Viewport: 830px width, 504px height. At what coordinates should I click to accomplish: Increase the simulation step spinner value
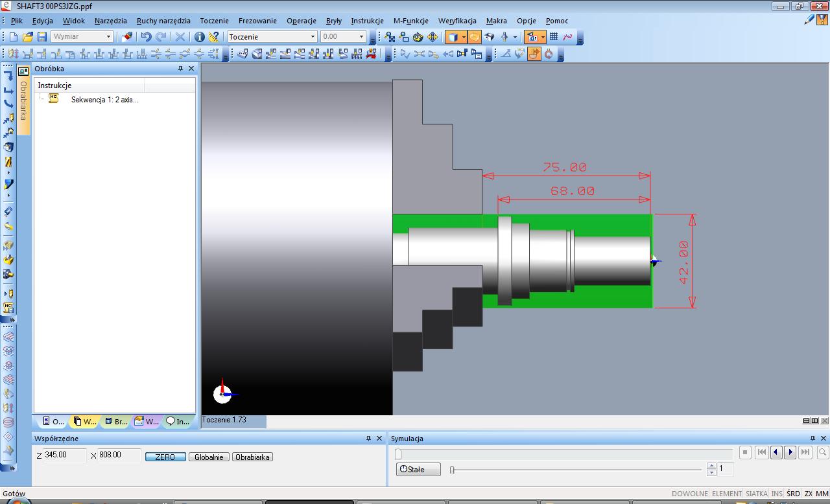tap(711, 466)
